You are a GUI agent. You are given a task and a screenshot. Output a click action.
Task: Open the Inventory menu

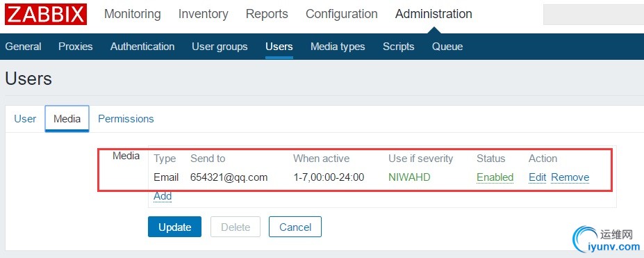click(x=204, y=14)
